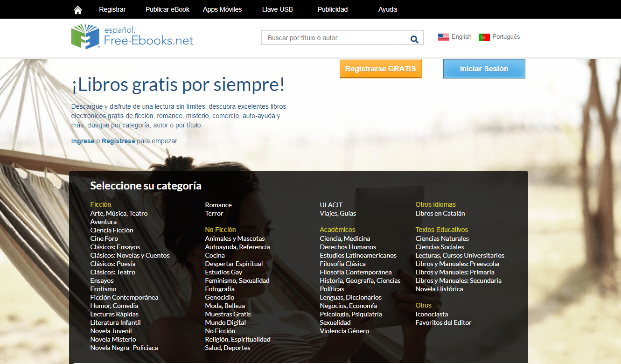Click the home icon in top bar
Image resolution: width=621 pixels, height=364 pixels.
point(78,10)
